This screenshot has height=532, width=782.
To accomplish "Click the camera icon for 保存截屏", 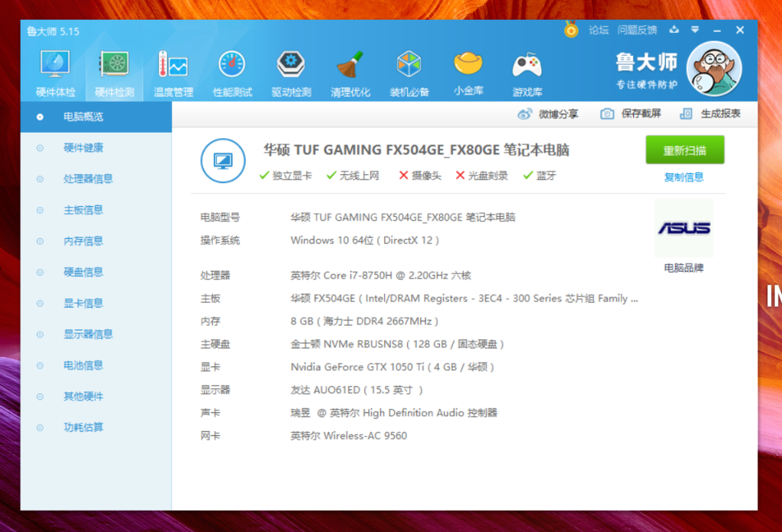I will 607,114.
